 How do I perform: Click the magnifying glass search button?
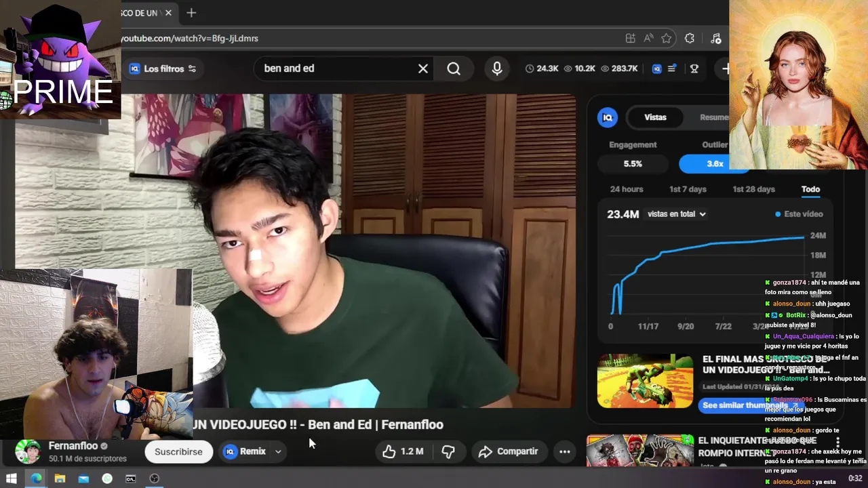(x=454, y=68)
